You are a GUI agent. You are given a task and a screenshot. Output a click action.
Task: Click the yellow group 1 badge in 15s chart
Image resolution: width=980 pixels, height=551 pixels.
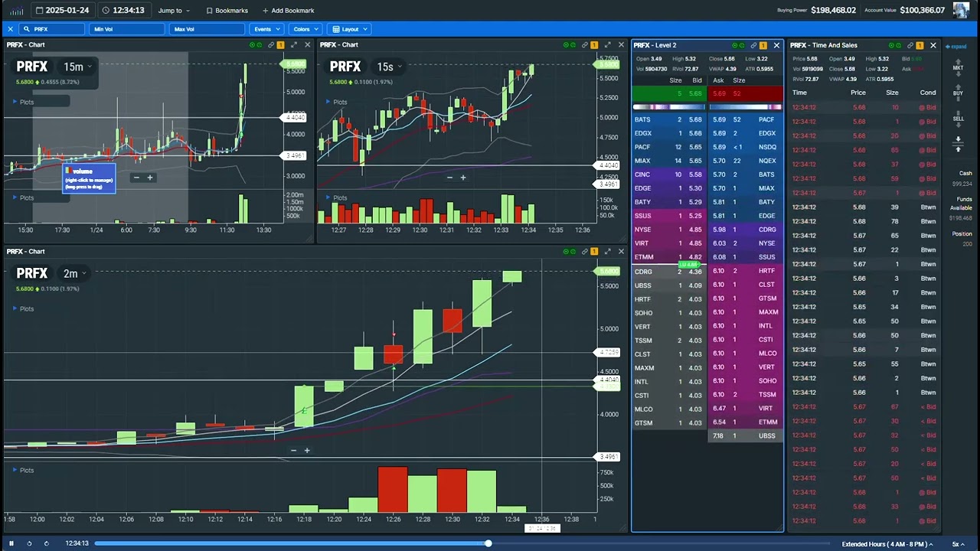tap(594, 45)
